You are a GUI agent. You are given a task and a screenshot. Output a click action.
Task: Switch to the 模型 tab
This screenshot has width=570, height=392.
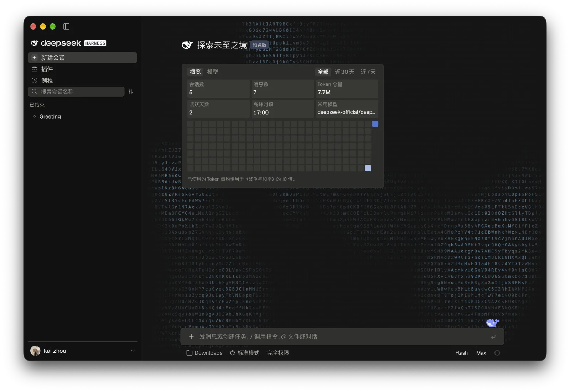213,72
